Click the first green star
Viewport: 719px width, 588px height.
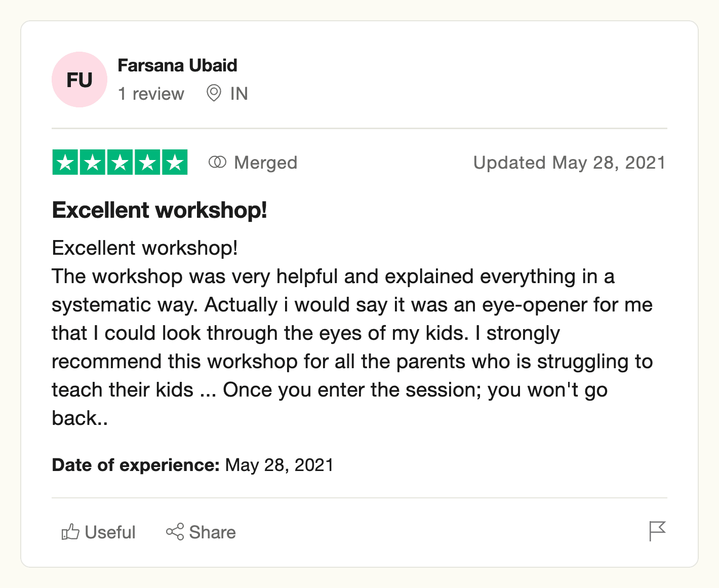[x=65, y=162]
